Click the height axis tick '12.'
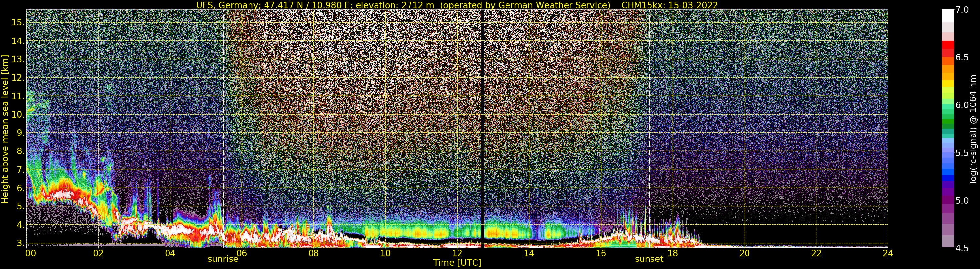Viewport: 980px width, 269px height. pyautogui.click(x=18, y=78)
